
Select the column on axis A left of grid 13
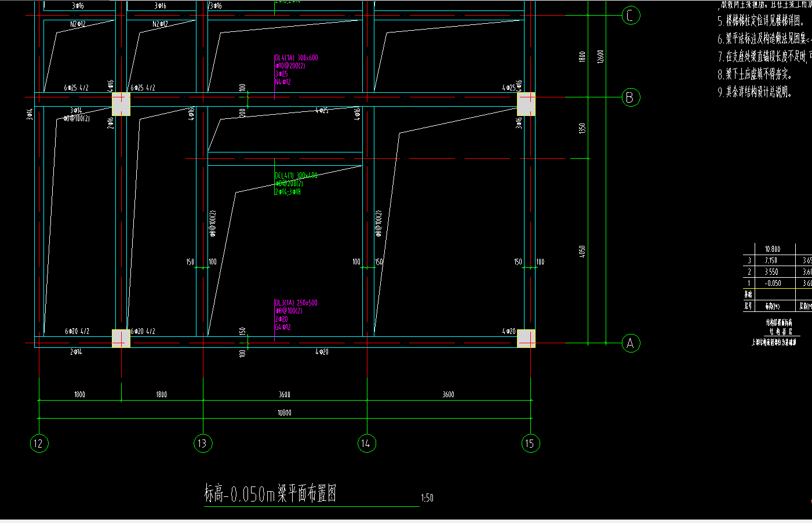pos(121,339)
